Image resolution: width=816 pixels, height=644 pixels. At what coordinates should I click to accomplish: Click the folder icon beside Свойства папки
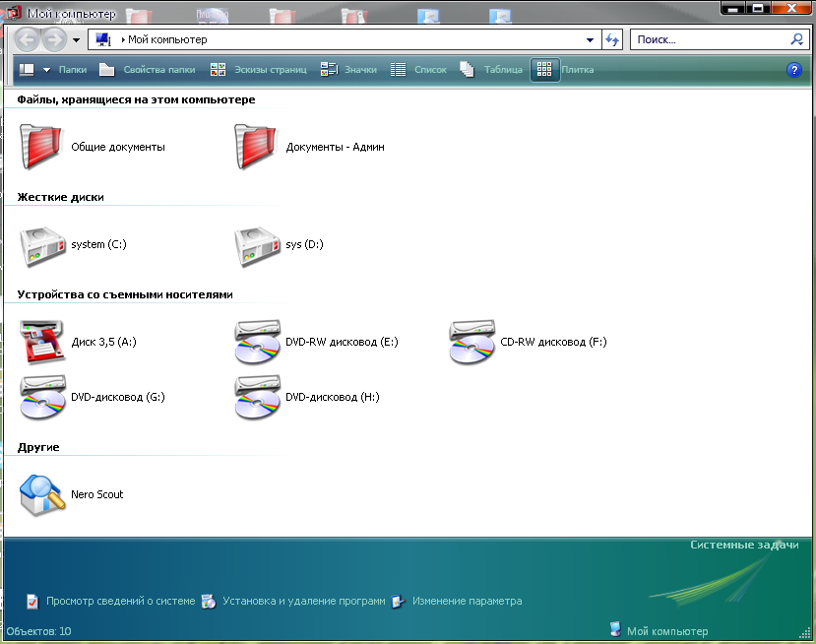pos(106,69)
